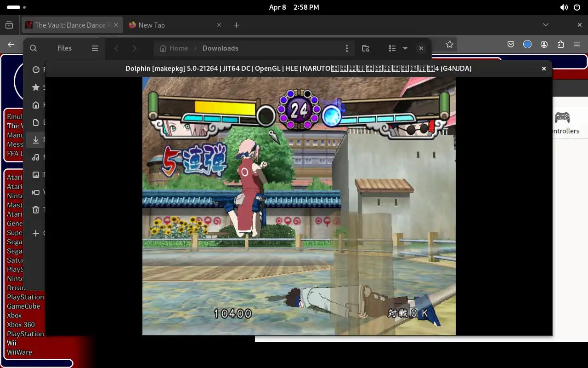The image size is (588, 368).
Task: Switch to The Vault: Dance Dance tab
Action: 72,25
